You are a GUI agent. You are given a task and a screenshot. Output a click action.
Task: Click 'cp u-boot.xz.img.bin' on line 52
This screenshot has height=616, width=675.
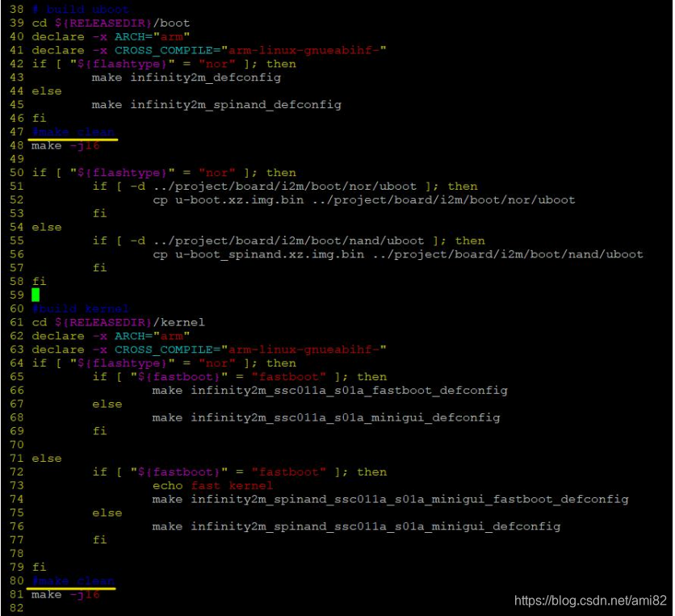point(228,200)
